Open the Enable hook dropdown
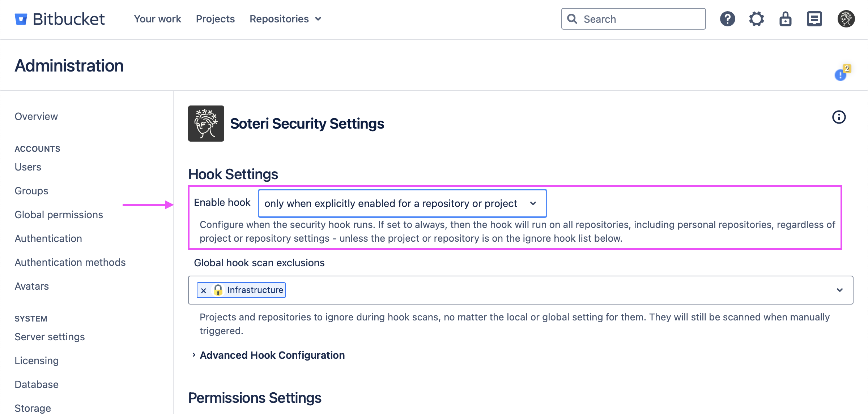868x414 pixels. click(x=402, y=203)
